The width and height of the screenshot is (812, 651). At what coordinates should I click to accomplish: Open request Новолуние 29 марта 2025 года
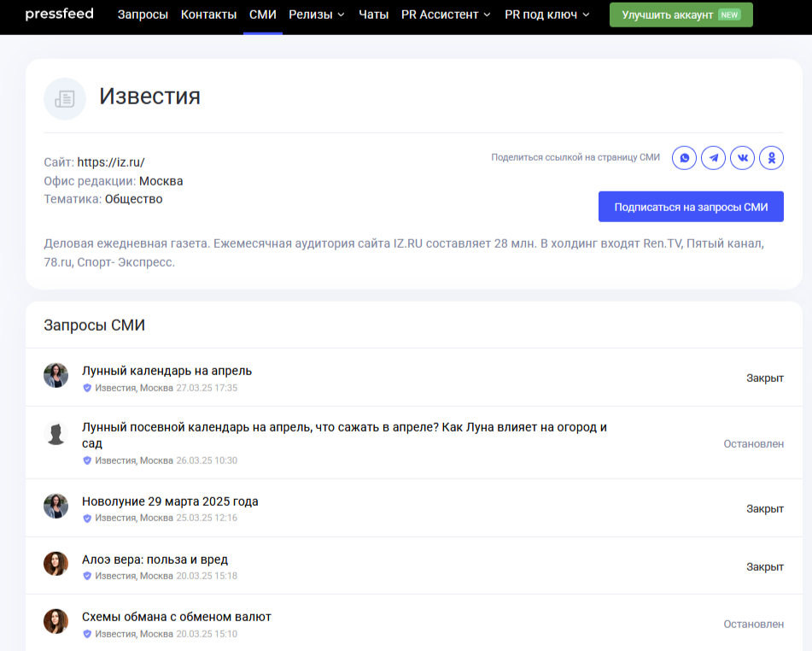point(170,501)
